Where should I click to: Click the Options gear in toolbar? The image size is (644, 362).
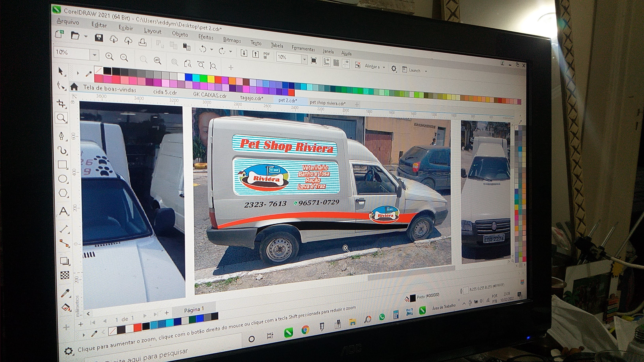point(393,68)
